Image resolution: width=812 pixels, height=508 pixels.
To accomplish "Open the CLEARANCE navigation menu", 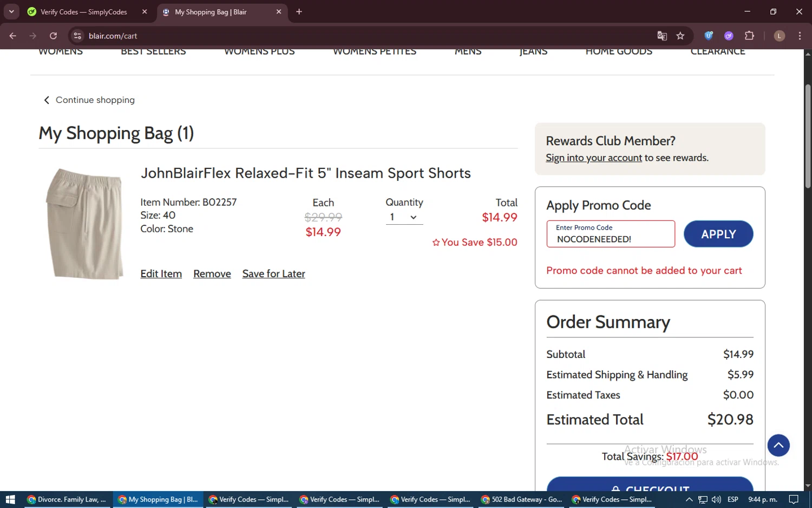I will (x=718, y=52).
